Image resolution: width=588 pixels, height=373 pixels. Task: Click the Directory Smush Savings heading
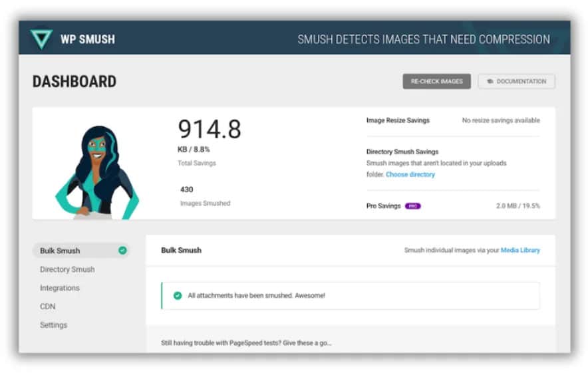pos(402,152)
